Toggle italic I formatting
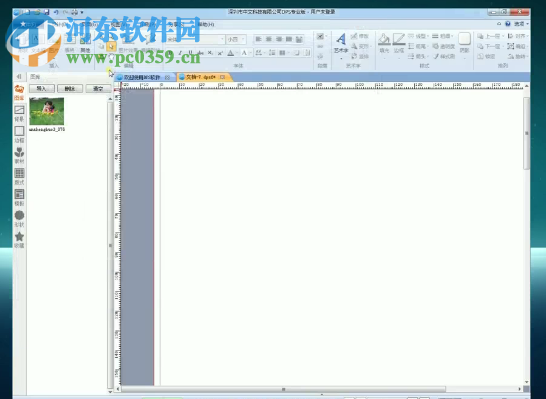This screenshot has height=399, width=546. [x=180, y=53]
